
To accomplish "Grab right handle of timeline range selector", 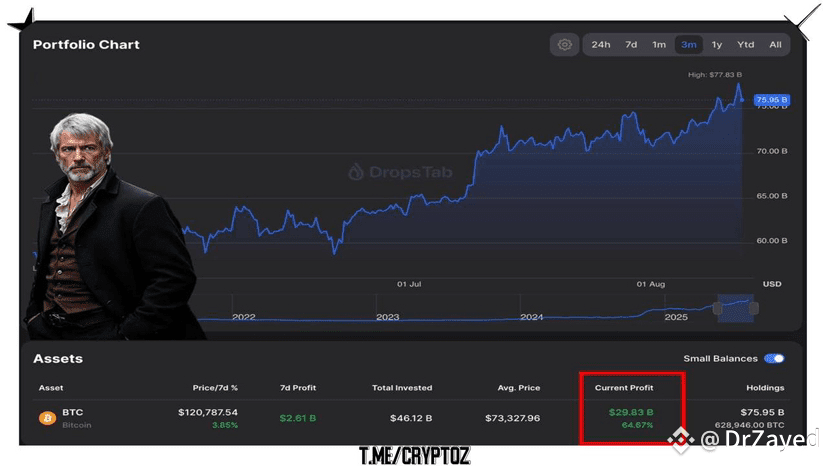I will (x=754, y=308).
